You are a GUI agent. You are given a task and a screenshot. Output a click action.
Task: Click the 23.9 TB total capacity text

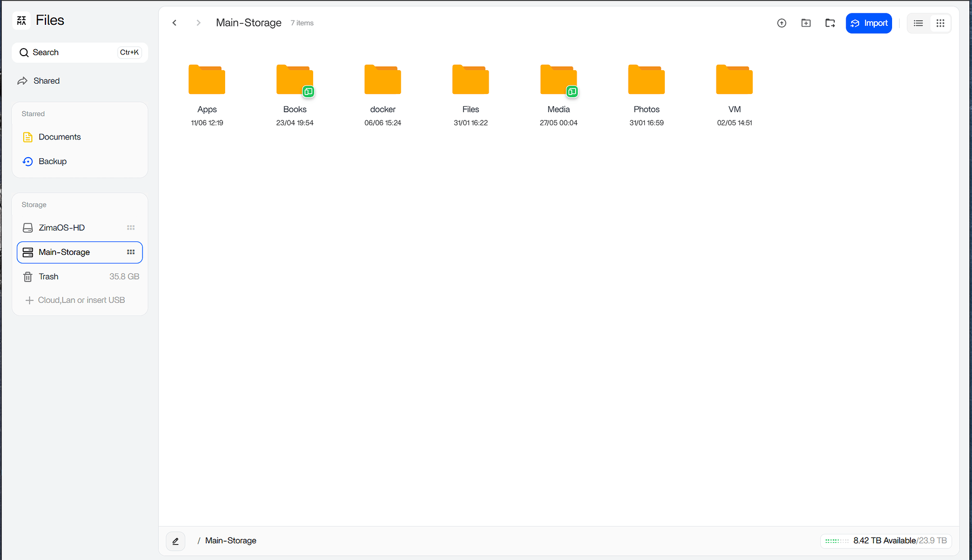(x=933, y=541)
